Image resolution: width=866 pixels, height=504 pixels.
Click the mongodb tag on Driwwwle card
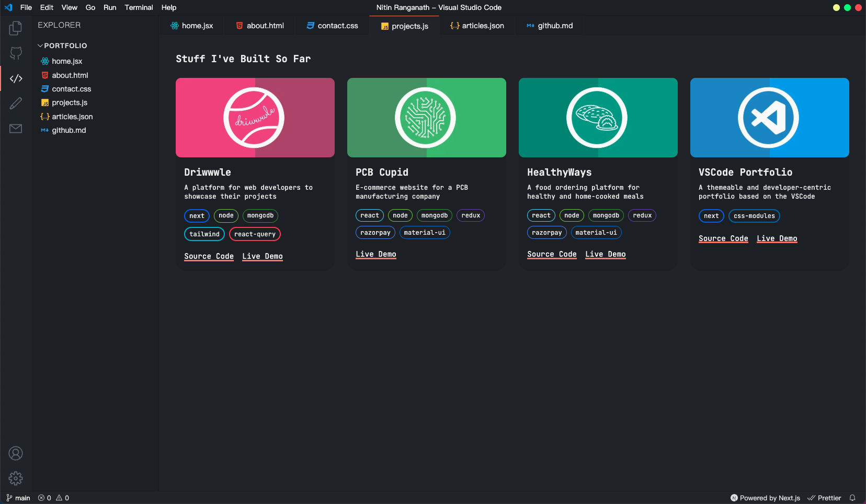click(x=260, y=216)
